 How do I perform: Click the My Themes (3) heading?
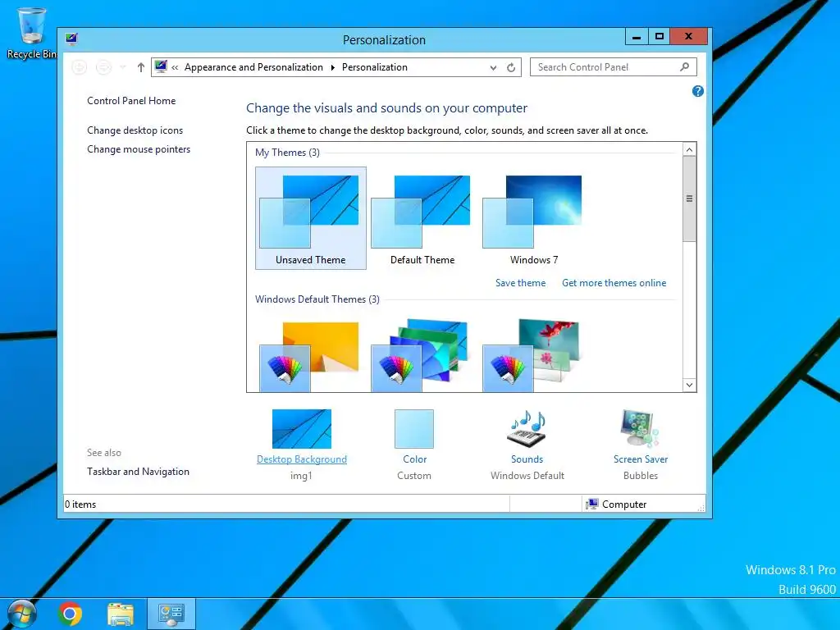point(287,153)
